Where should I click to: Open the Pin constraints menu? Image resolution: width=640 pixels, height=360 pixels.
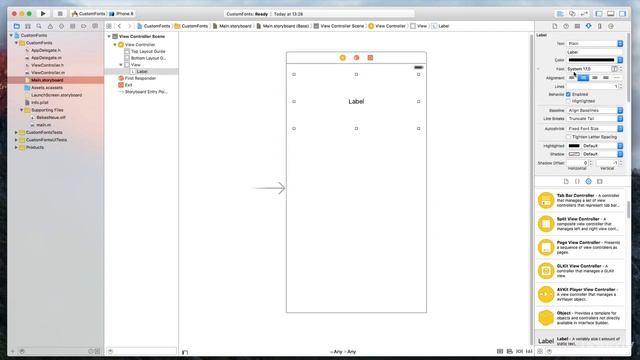click(519, 351)
